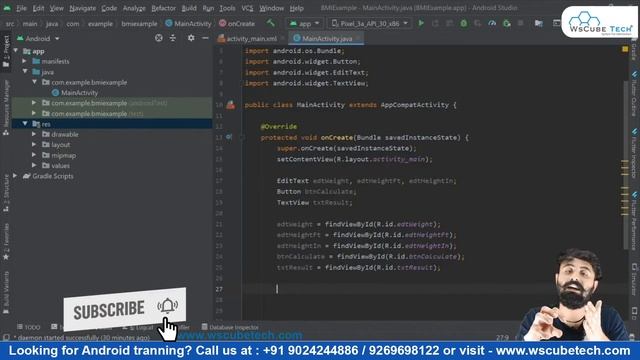Click the Run with Coverage icon
This screenshot has height=360, width=640.
(x=478, y=23)
